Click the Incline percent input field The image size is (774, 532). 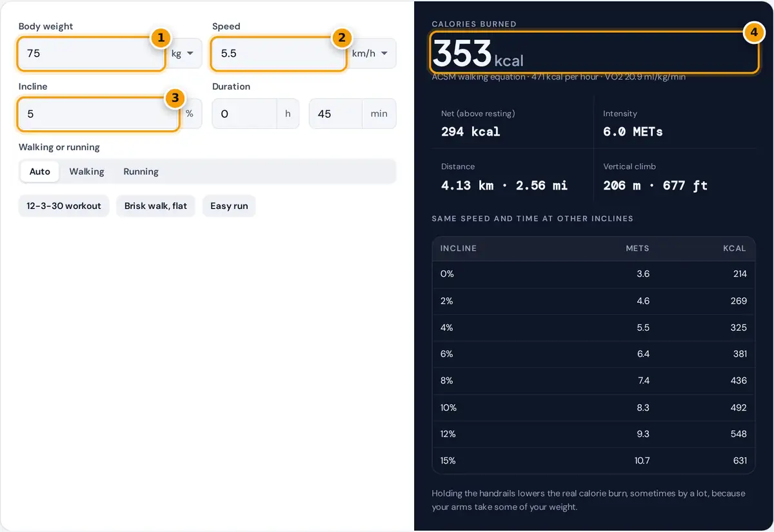click(98, 113)
